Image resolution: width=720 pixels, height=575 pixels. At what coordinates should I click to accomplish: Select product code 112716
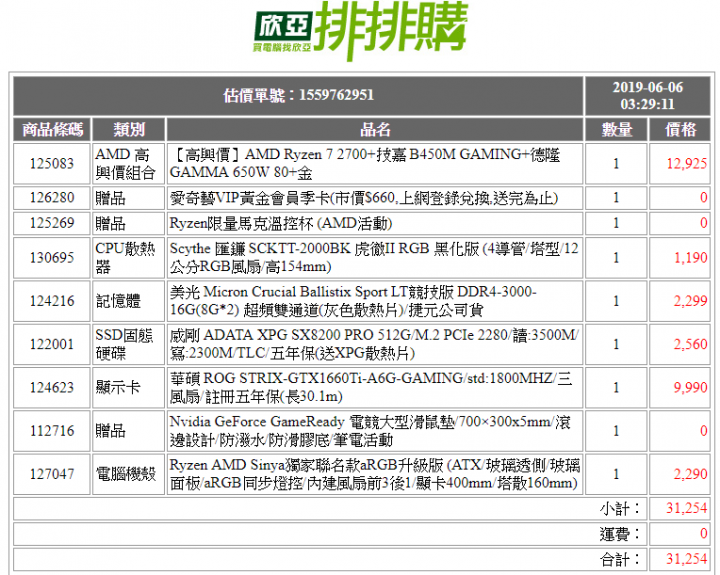51,431
